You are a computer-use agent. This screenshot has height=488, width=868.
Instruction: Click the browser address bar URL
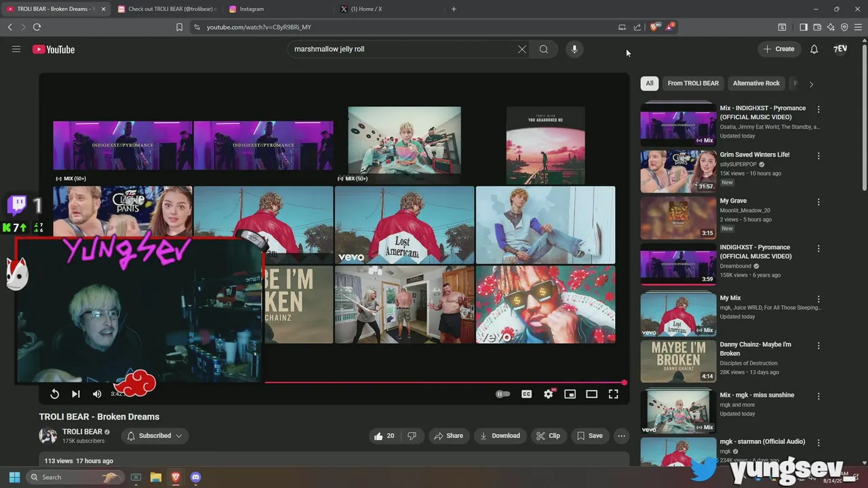[x=258, y=27]
